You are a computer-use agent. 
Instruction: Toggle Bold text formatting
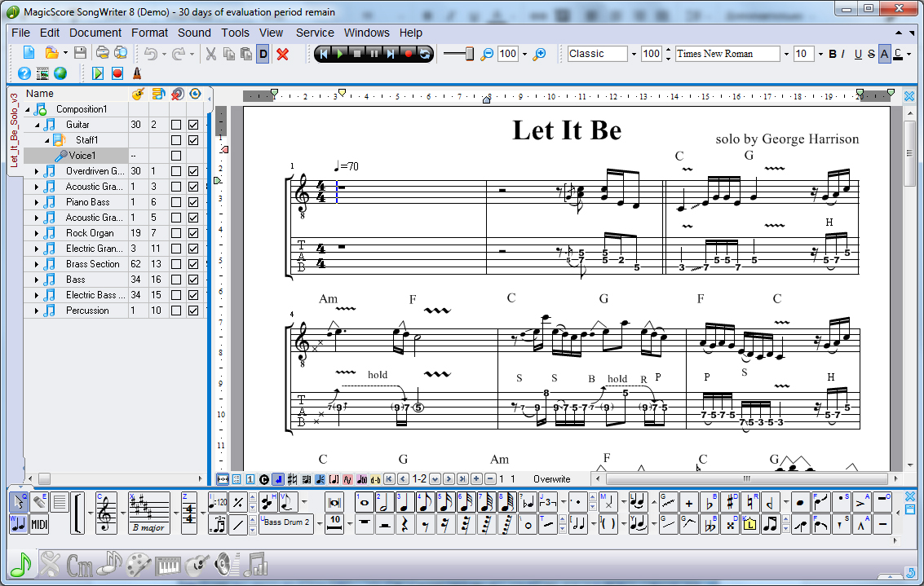[833, 54]
